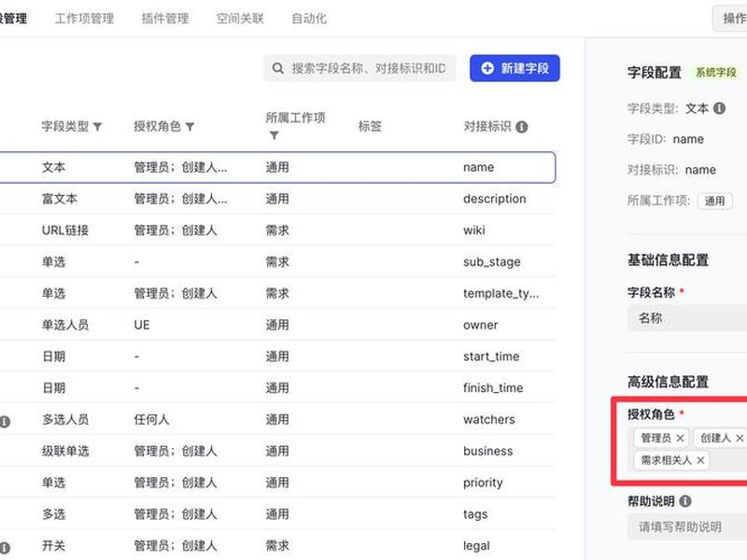
Task: Select the finish_time field row
Action: pos(277,387)
